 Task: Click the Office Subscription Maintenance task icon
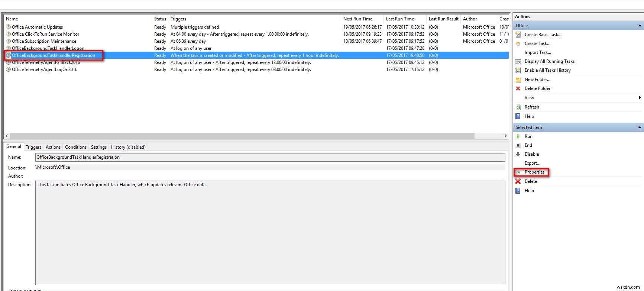[8, 41]
